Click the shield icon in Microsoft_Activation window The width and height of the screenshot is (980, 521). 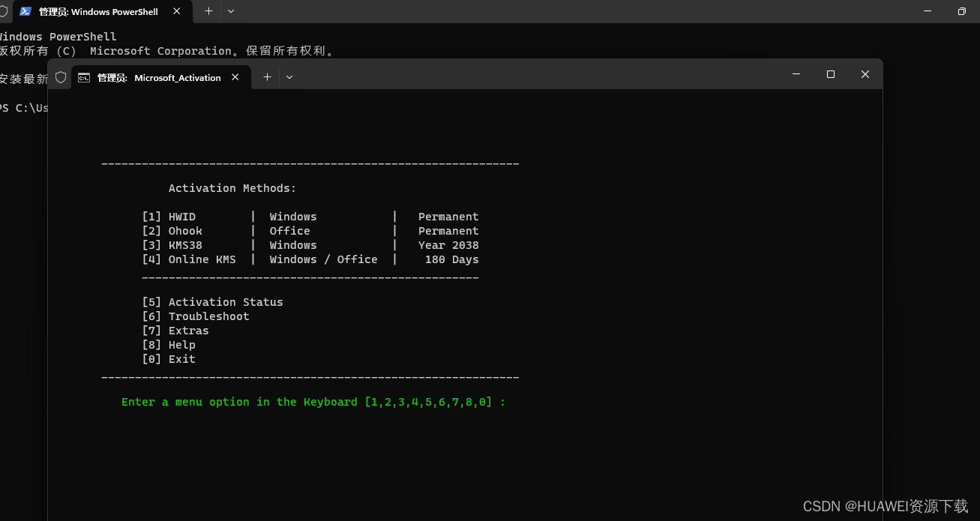click(x=61, y=77)
